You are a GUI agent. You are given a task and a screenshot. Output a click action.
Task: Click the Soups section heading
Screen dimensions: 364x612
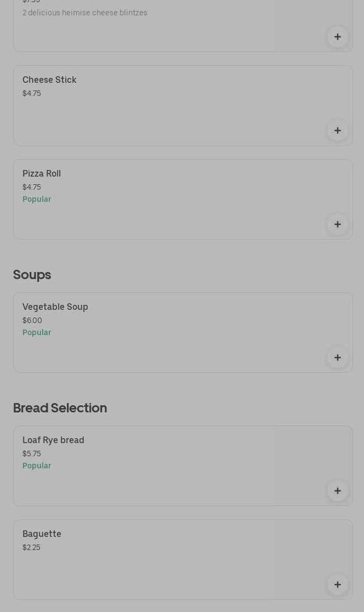click(32, 275)
